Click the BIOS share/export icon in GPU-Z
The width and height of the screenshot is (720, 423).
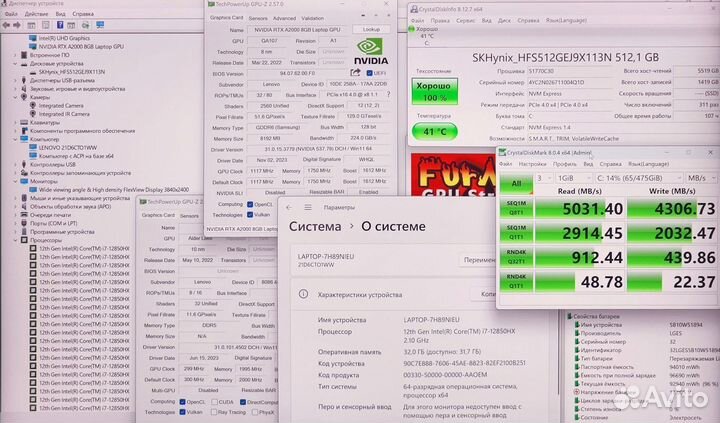[x=355, y=73]
